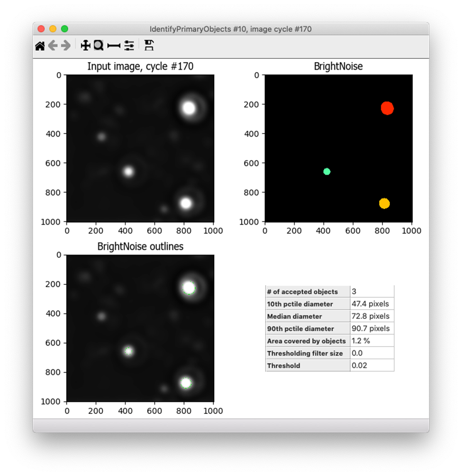Click the Home reset view icon
462x476 pixels.
point(40,46)
